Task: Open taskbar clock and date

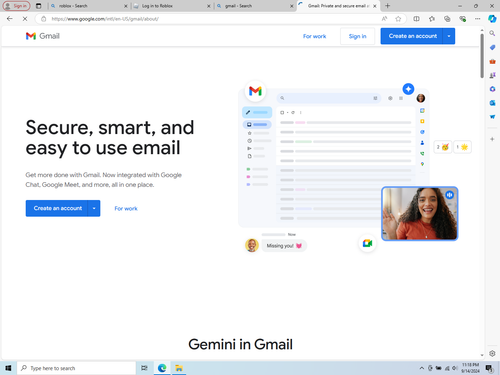Action: (470, 368)
